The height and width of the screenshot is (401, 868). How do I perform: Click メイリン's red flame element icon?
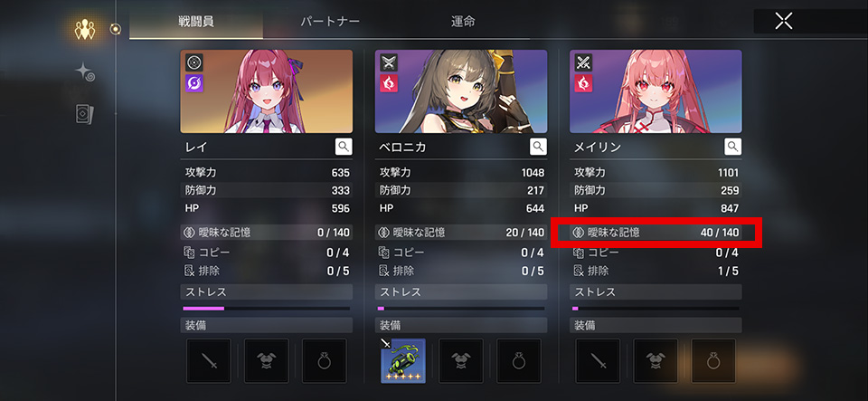583,83
